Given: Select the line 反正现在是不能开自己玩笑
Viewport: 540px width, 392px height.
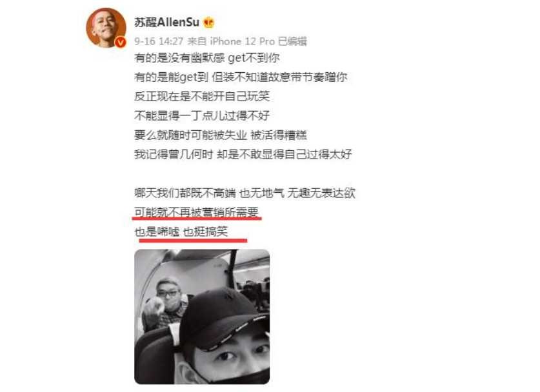Looking at the screenshot, I should tap(202, 96).
